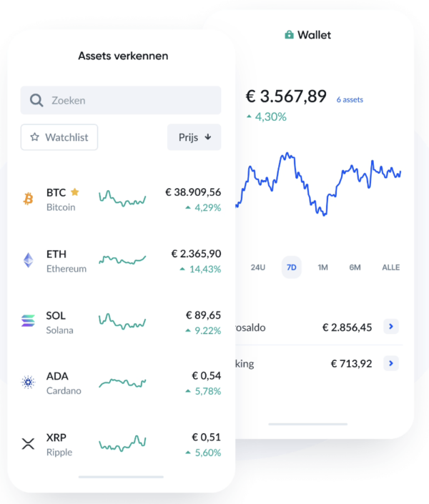
Task: Toggle the yellow favorite star beside BTC
Action: [74, 192]
